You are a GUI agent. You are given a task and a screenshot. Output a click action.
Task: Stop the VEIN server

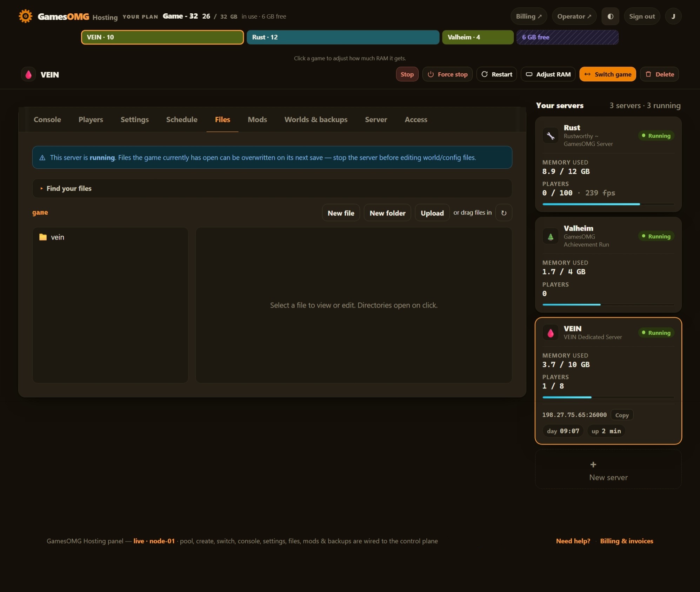tap(407, 74)
